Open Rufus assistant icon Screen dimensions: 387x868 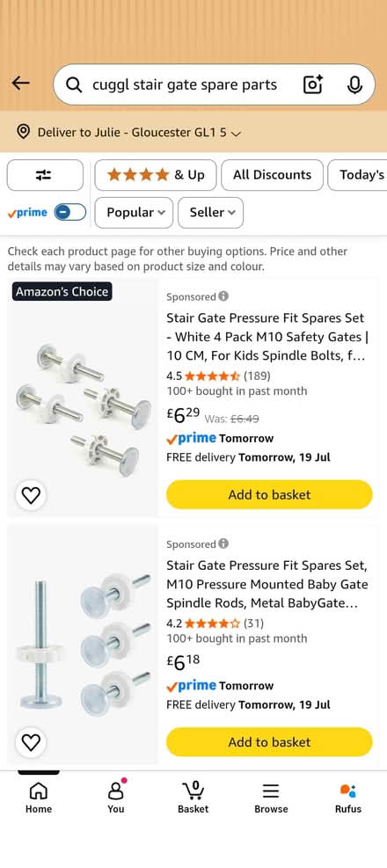point(347,798)
